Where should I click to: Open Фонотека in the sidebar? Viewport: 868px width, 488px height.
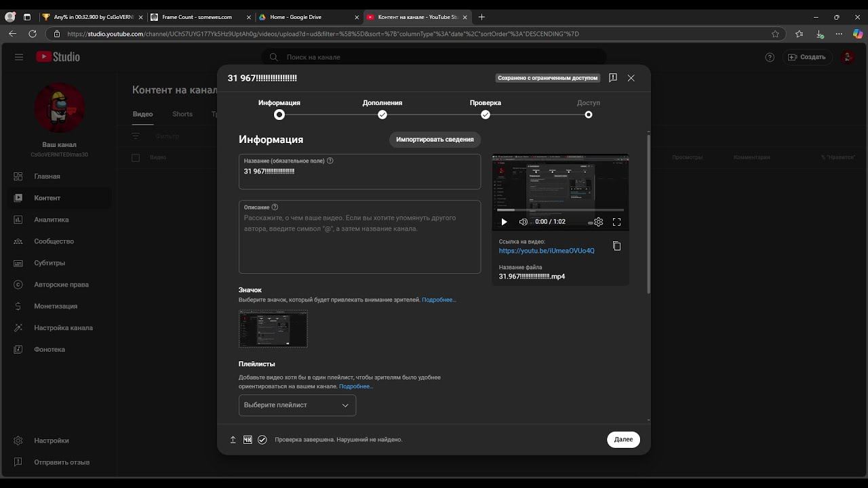tap(58, 350)
